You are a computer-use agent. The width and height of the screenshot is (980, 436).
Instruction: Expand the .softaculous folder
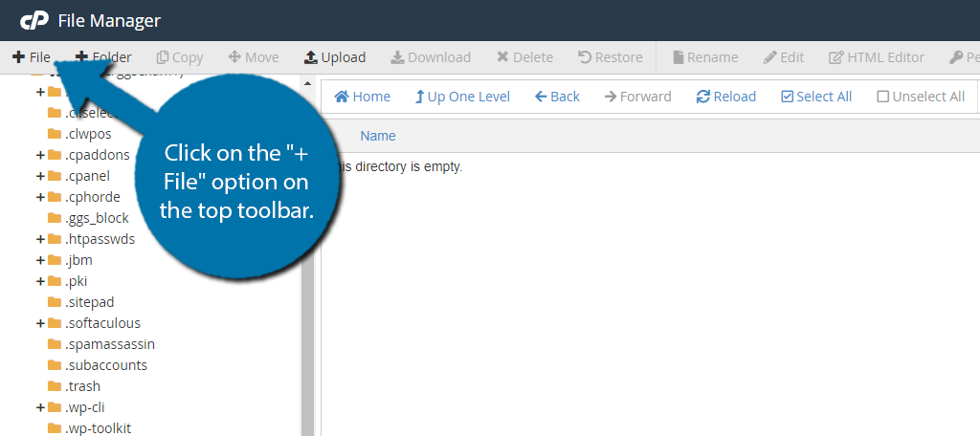point(40,323)
